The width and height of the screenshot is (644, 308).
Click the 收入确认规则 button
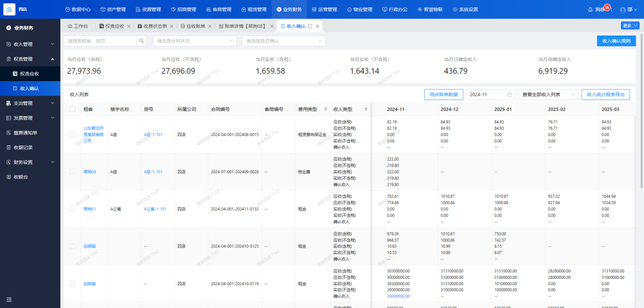[x=616, y=41]
